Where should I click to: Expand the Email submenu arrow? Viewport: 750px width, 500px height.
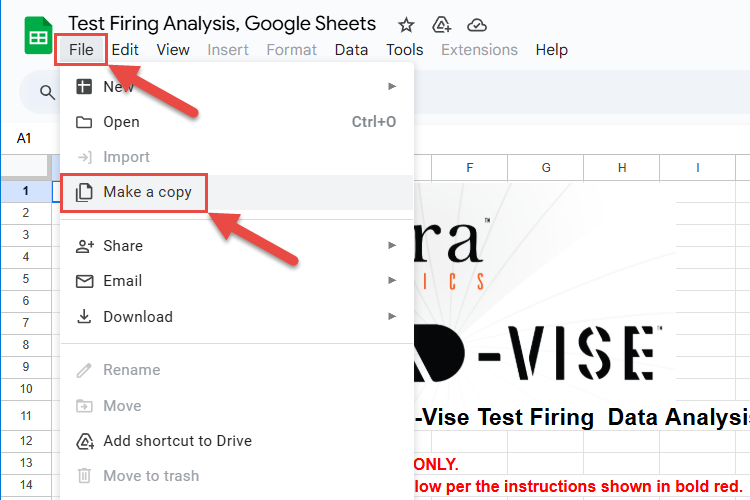coord(392,280)
